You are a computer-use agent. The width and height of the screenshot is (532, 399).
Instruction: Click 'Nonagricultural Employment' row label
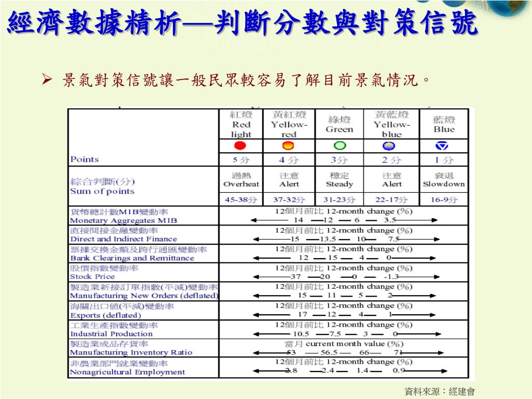(x=127, y=372)
